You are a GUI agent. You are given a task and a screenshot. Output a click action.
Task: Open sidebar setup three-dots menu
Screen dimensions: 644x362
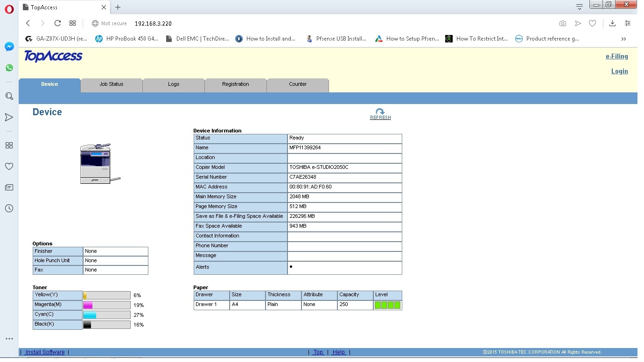pos(9,339)
